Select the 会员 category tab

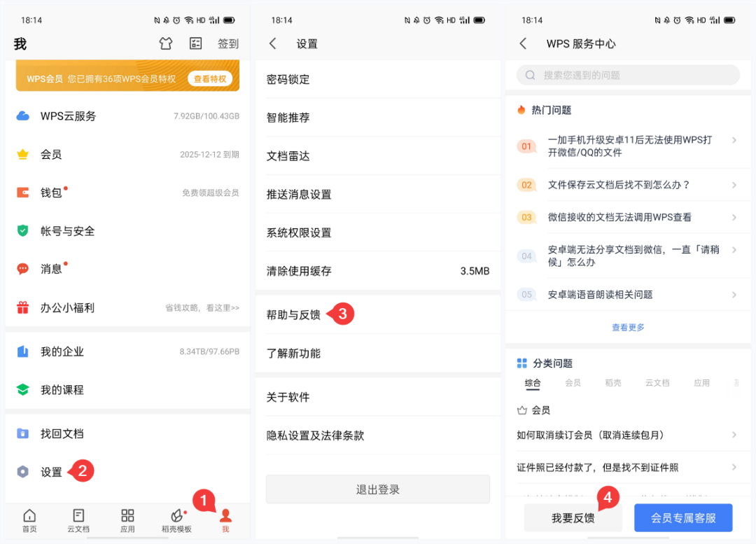[573, 383]
